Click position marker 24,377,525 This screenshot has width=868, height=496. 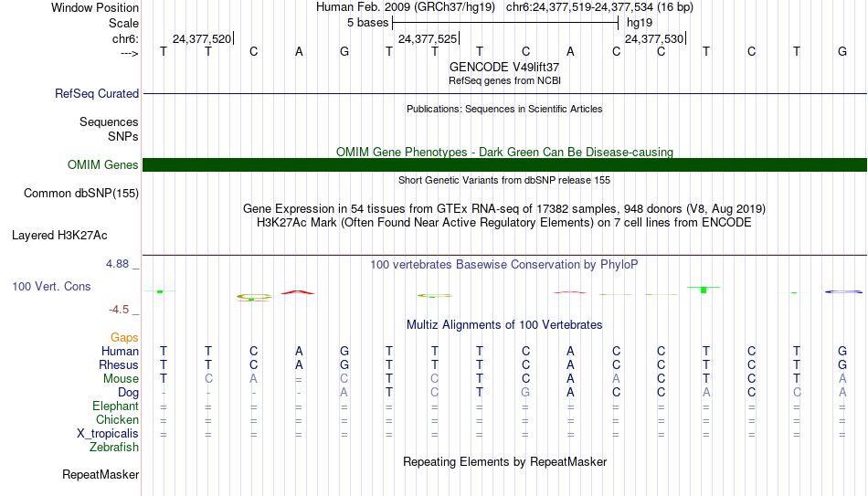coord(428,38)
